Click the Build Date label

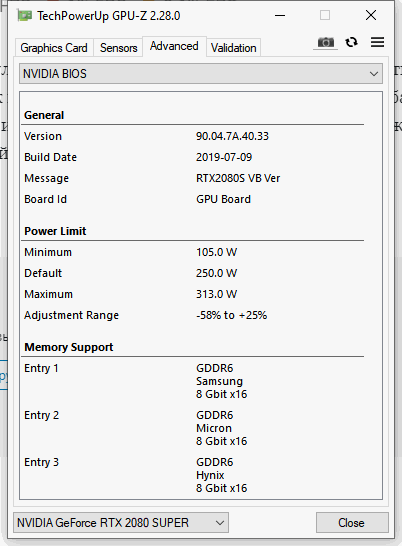pos(51,157)
